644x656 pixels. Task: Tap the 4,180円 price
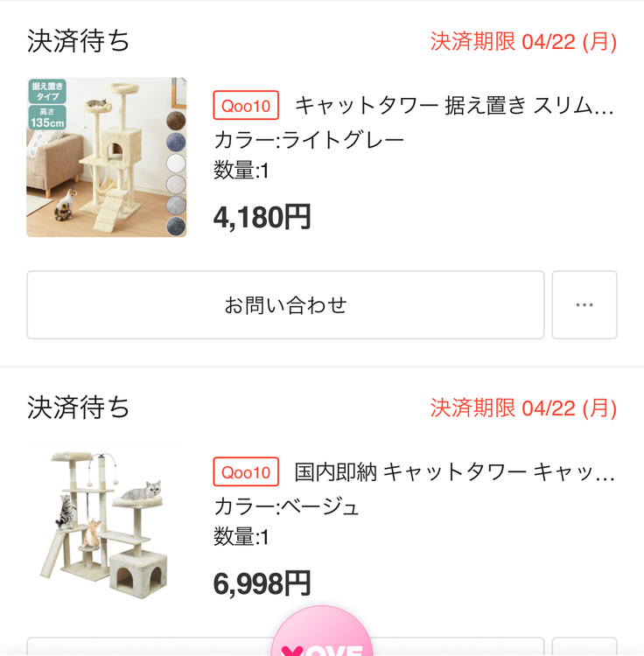[x=262, y=216]
